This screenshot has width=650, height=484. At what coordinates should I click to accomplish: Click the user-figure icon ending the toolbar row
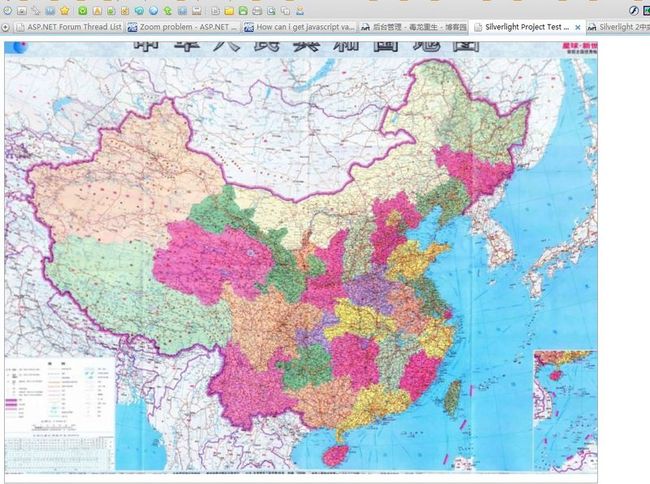tap(299, 11)
